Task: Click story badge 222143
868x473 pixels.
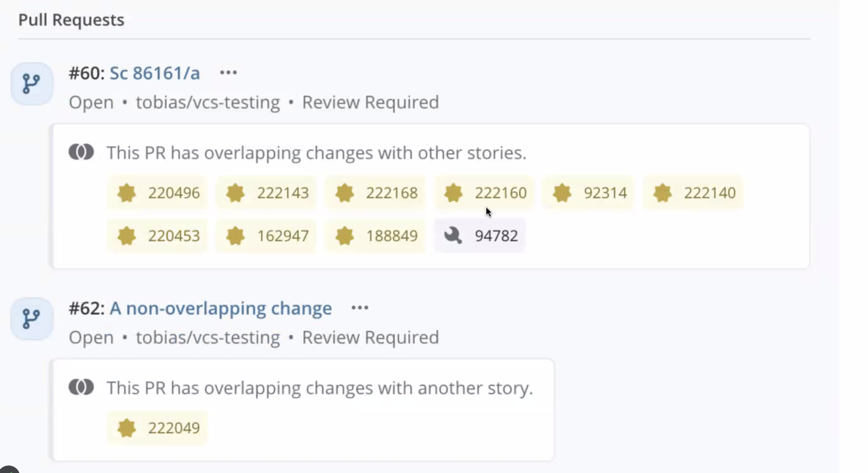Action: click(266, 193)
